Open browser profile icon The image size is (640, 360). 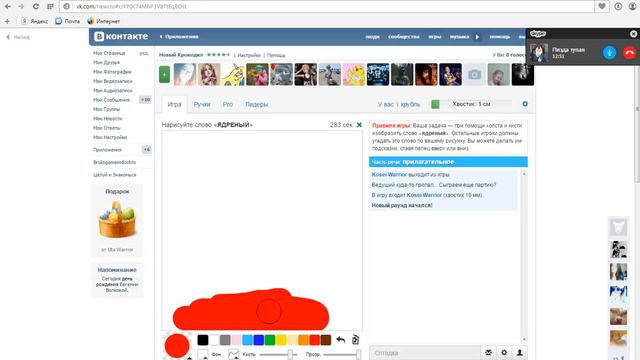pos(633,7)
